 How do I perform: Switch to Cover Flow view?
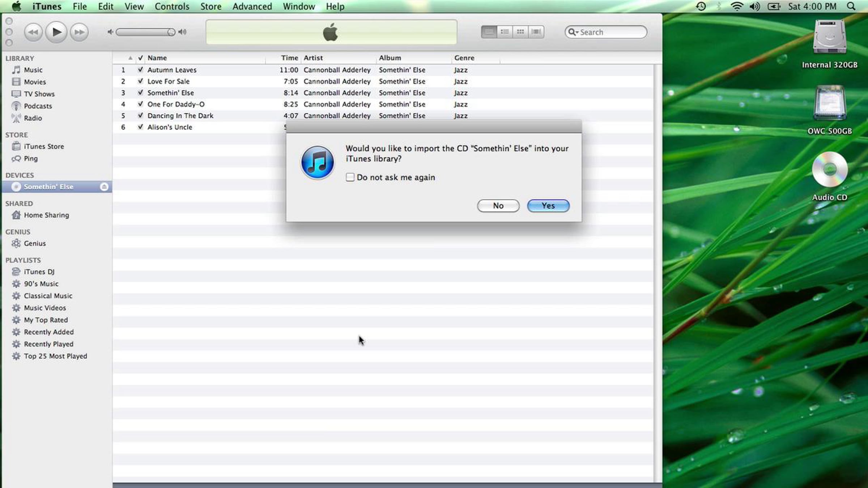tap(536, 32)
